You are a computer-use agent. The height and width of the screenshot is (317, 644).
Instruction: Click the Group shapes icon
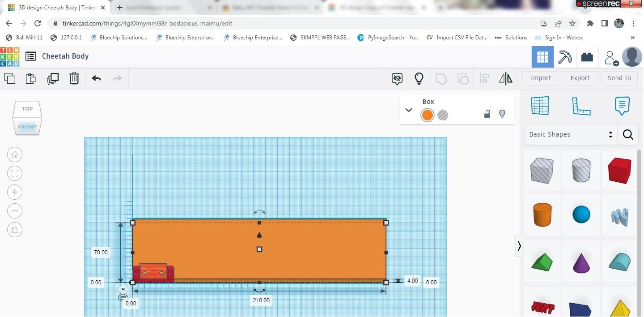pyautogui.click(x=441, y=79)
